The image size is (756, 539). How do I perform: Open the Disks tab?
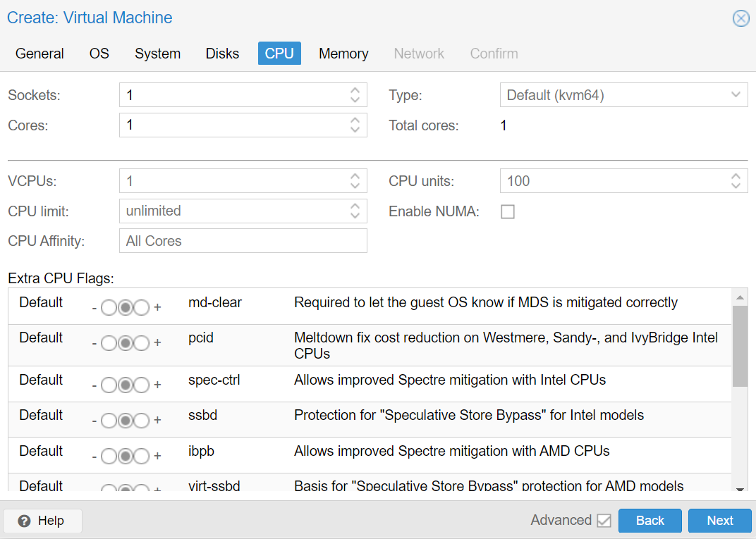222,54
